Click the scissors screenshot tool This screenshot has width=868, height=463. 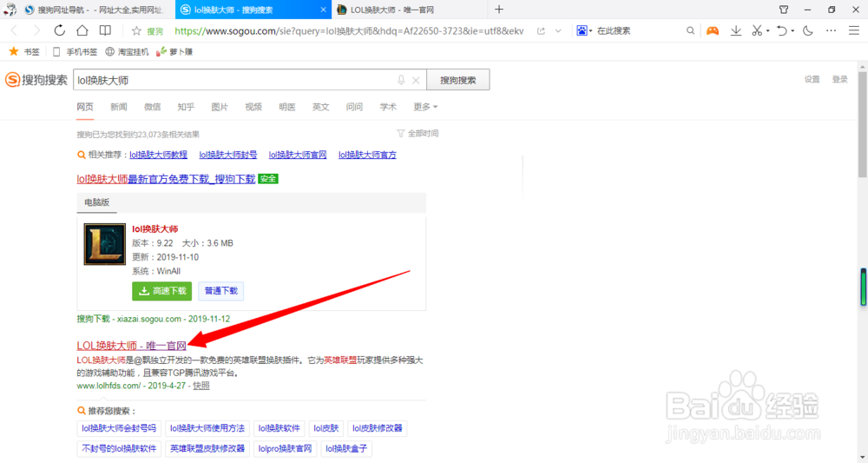coord(757,31)
